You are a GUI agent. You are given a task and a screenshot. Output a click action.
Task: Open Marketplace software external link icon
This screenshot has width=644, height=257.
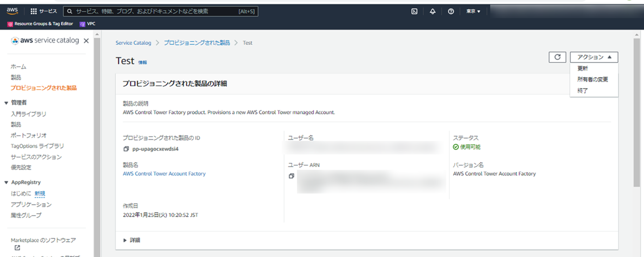point(17,248)
